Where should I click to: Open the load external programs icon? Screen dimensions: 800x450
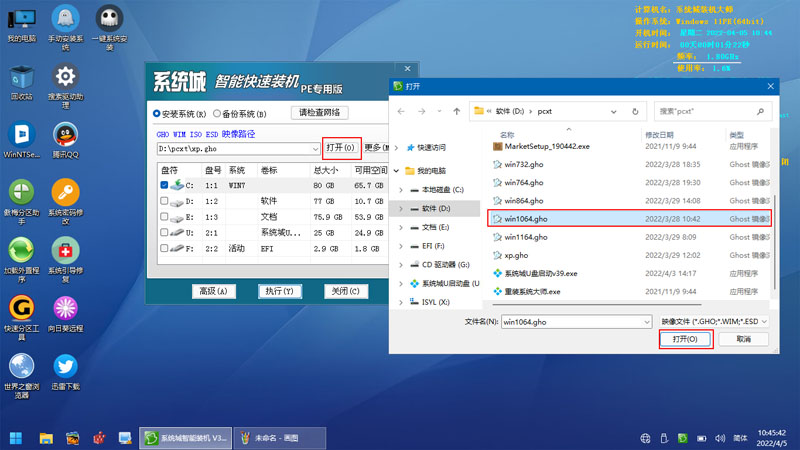coord(21,260)
